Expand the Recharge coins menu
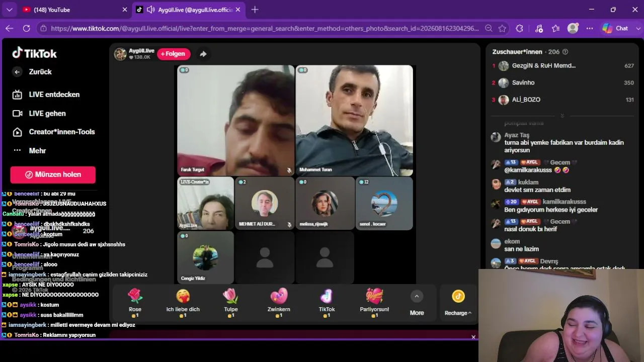 point(458,303)
